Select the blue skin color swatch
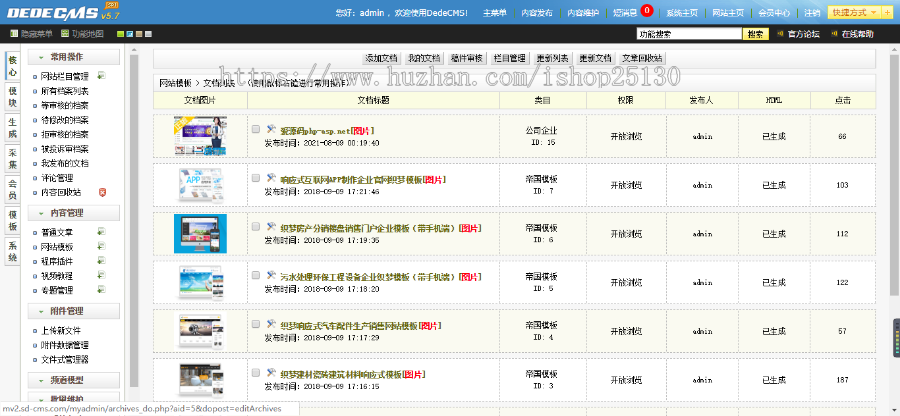The image size is (900, 416). pyautogui.click(x=129, y=34)
